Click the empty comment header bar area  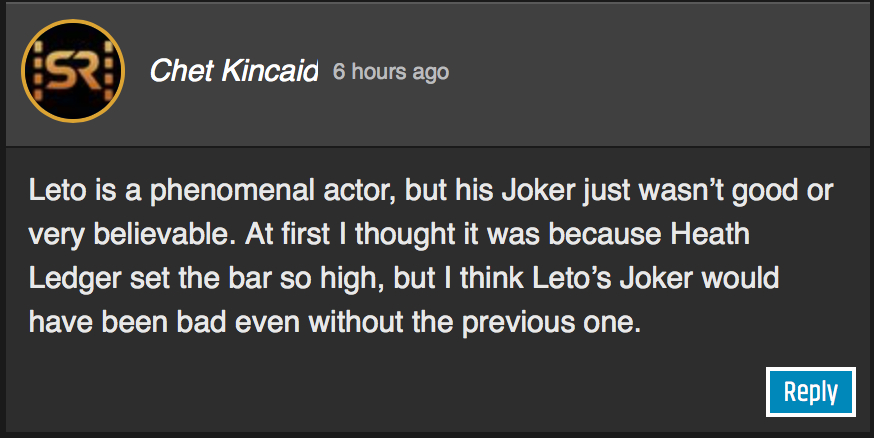[x=650, y=72]
